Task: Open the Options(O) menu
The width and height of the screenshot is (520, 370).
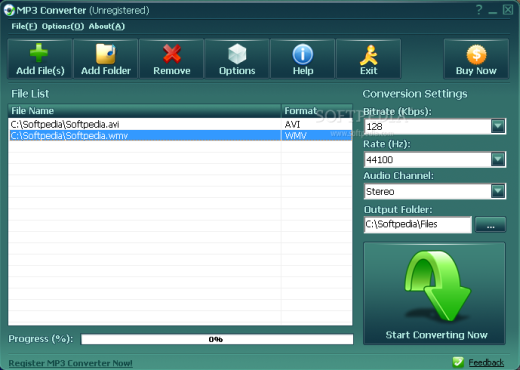Action: [x=63, y=26]
